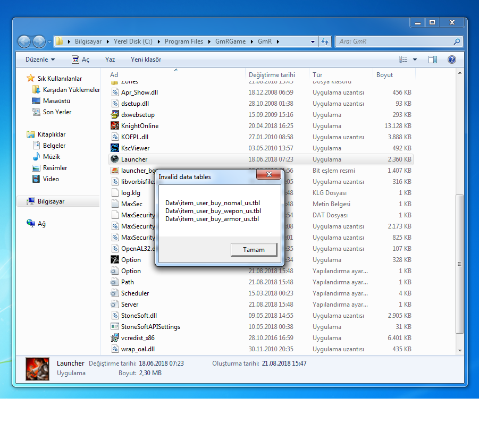
Task: Open the address bar history dropdown
Action: (312, 41)
